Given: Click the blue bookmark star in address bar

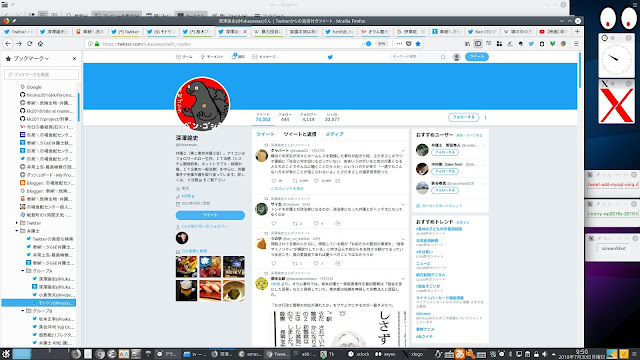Looking at the screenshot, I should point(418,44).
